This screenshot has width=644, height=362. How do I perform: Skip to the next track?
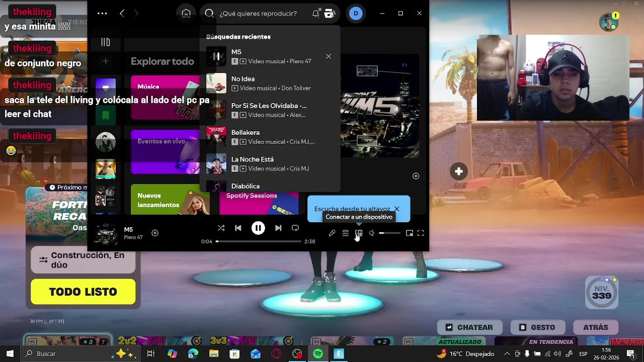[278, 228]
